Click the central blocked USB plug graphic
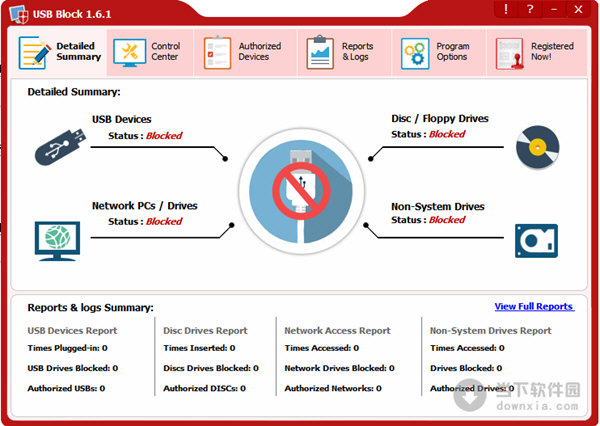Screen dimensions: 600x426 pyautogui.click(x=301, y=191)
